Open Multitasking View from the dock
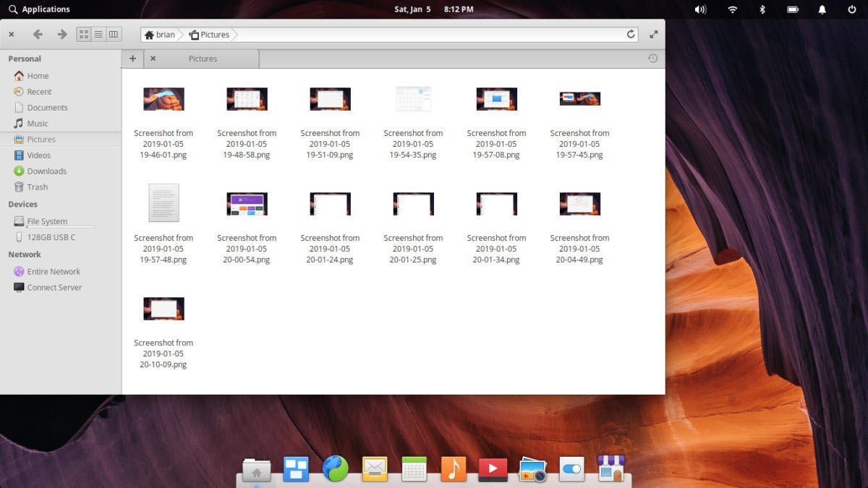868x488 pixels. coord(296,469)
